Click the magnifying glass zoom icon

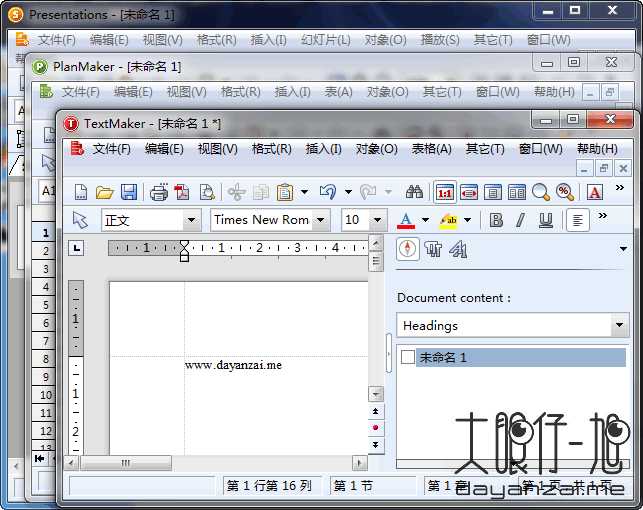point(541,192)
